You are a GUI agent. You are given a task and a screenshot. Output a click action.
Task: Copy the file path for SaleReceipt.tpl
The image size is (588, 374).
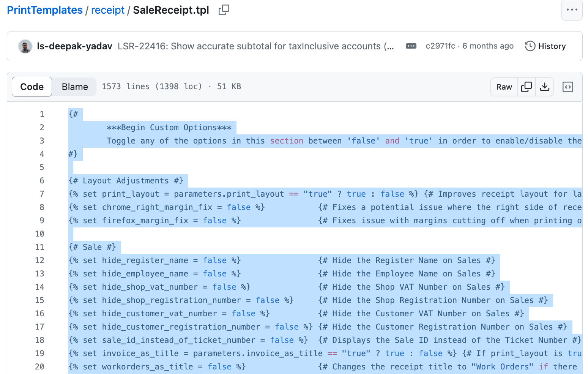tap(223, 10)
